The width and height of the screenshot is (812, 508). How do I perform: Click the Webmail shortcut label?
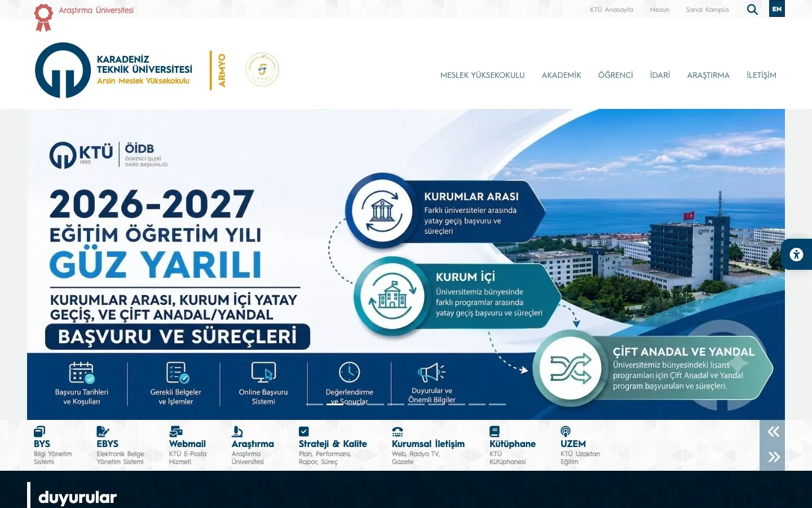point(187,444)
